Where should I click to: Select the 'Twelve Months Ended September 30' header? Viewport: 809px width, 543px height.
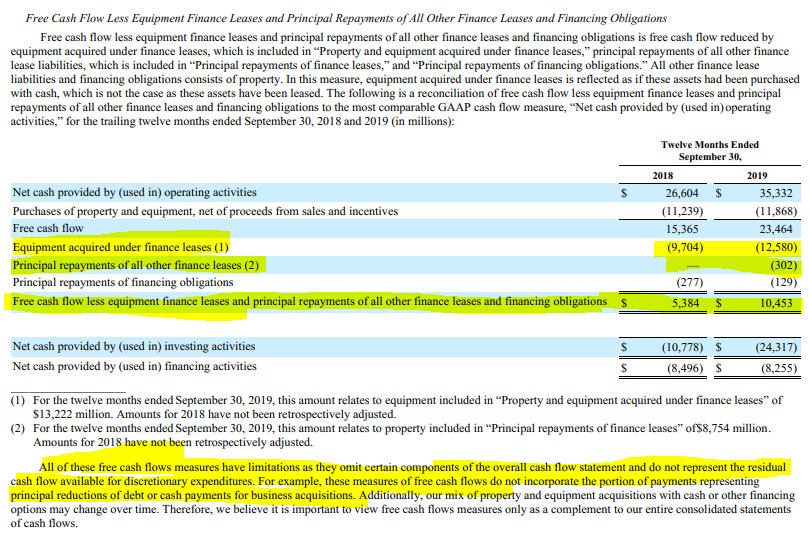click(709, 151)
